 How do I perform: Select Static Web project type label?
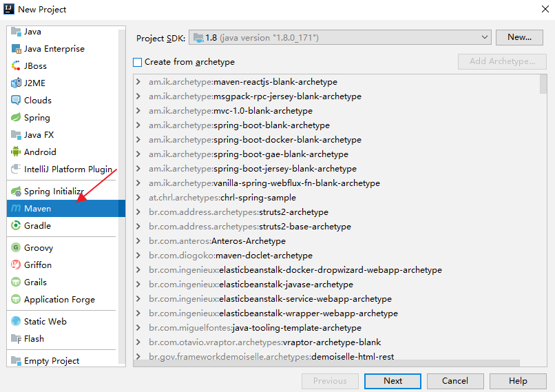45,322
